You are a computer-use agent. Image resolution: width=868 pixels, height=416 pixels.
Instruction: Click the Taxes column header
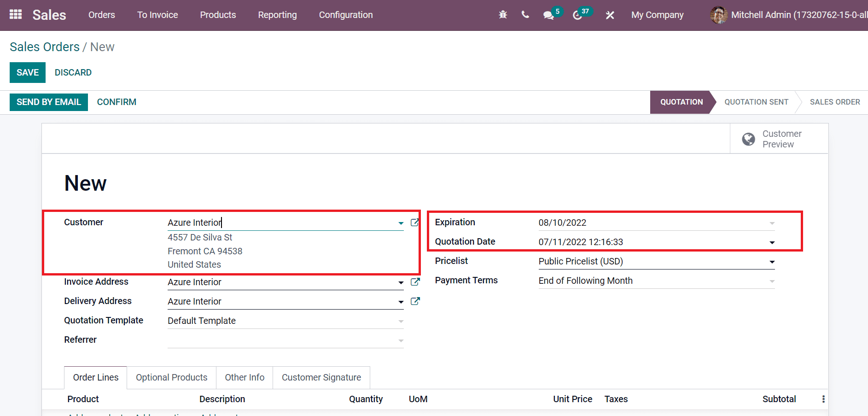(616, 399)
